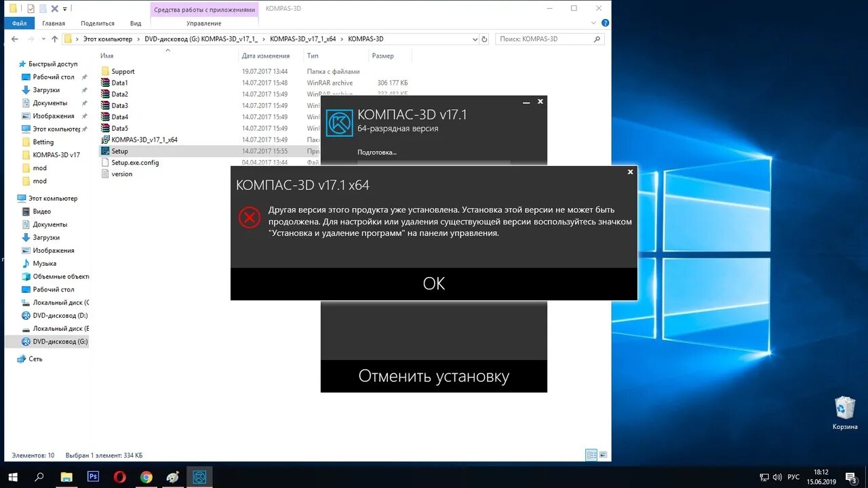Viewport: 868px width, 488px height.
Task: Select the Data1 WinRAR archive
Action: pyautogui.click(x=119, y=83)
